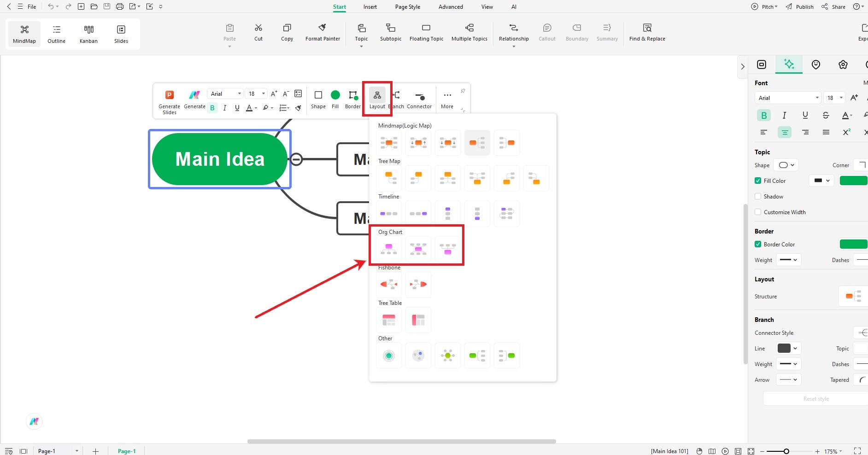Image resolution: width=868 pixels, height=455 pixels.
Task: Add a Subtopic
Action: pyautogui.click(x=391, y=33)
